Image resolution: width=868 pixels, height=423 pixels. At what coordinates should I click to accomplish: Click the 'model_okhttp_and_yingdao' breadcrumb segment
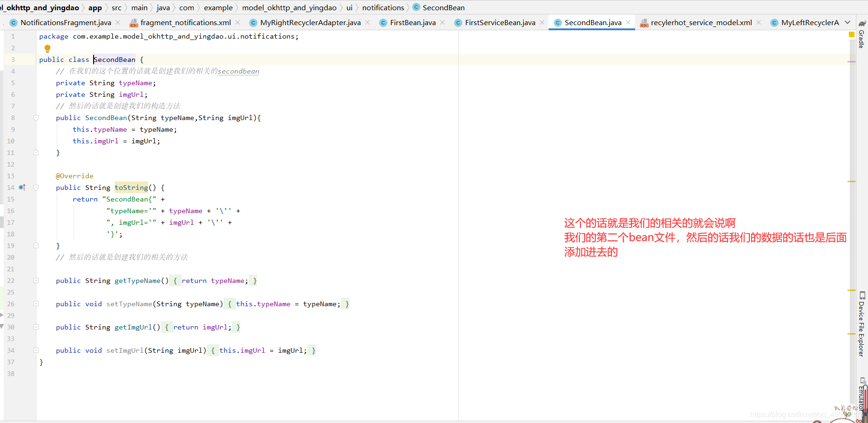[x=289, y=7]
